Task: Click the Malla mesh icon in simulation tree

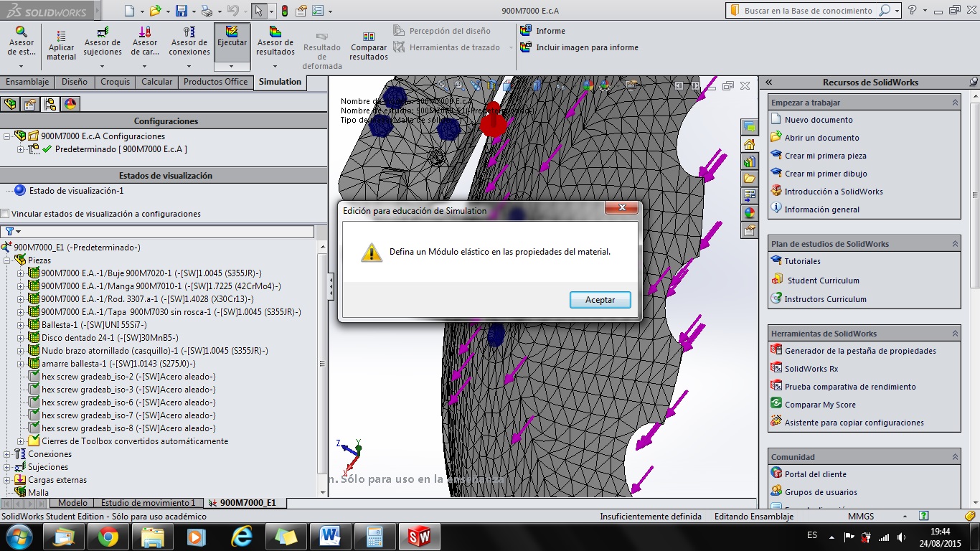Action: coord(21,493)
